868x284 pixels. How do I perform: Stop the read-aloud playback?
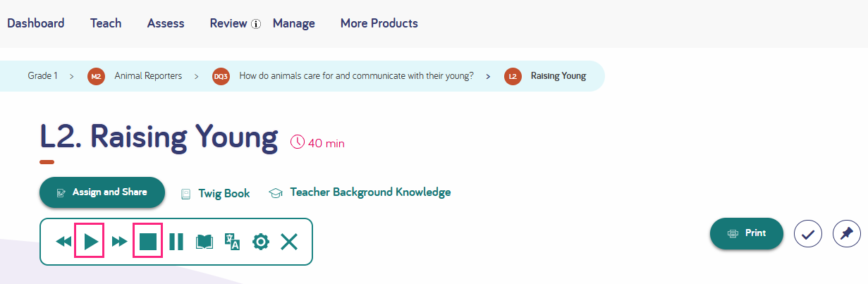point(148,242)
